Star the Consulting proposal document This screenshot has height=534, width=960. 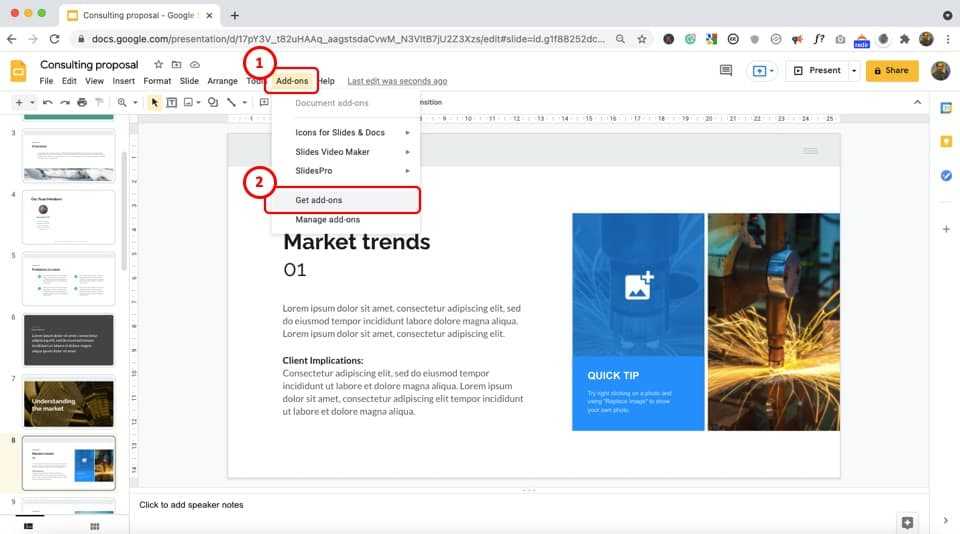(x=158, y=64)
